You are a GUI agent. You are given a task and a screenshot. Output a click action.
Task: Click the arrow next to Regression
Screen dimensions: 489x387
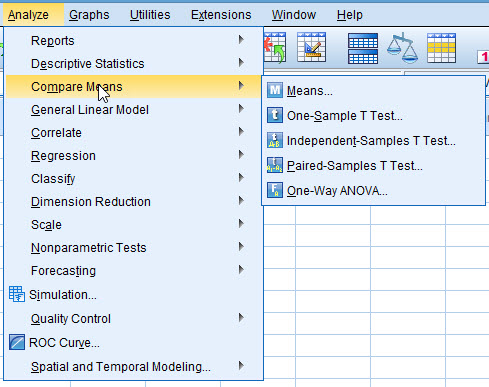[x=241, y=155]
